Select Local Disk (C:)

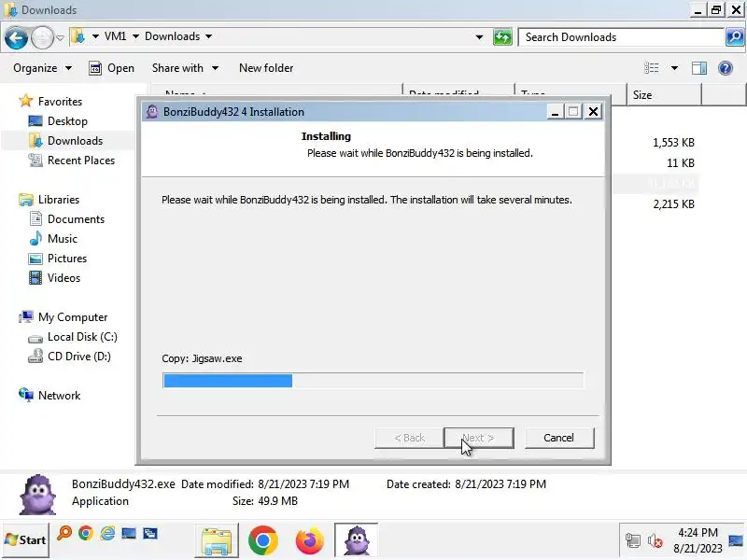(x=82, y=337)
